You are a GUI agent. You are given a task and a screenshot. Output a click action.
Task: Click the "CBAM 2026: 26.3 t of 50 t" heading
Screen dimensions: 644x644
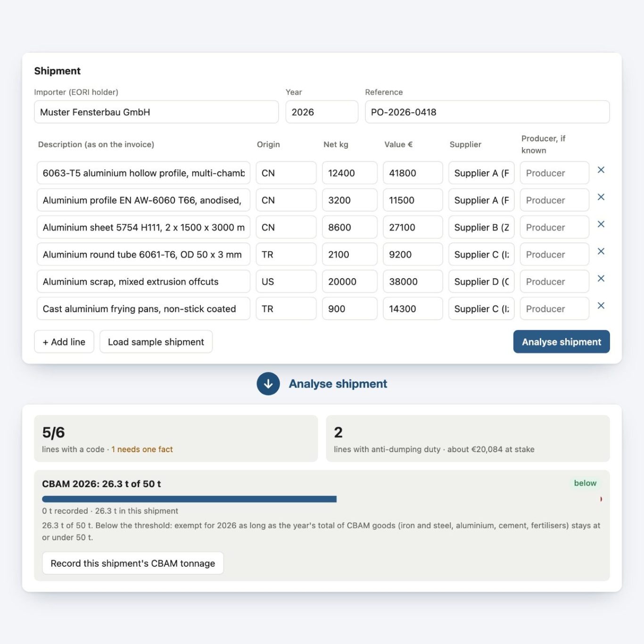[101, 484]
